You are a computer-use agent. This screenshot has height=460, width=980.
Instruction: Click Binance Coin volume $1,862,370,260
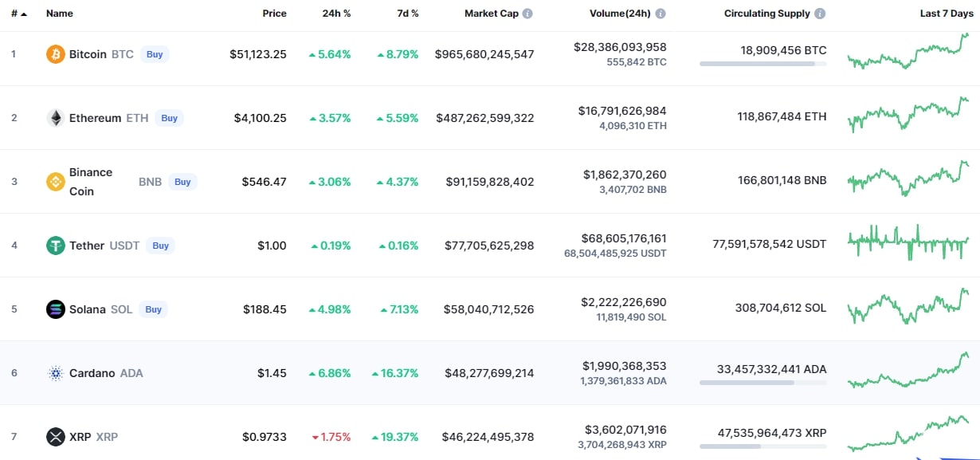[625, 175]
